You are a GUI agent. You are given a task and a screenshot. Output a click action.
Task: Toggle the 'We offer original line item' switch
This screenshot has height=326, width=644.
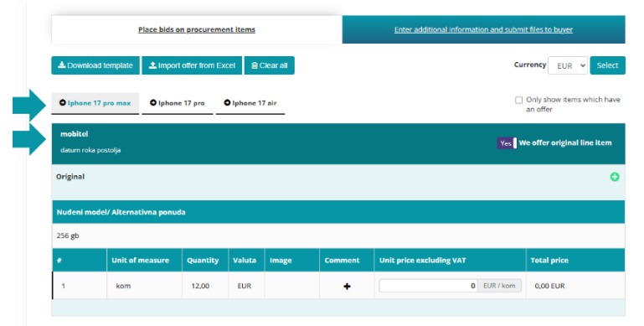click(x=507, y=143)
